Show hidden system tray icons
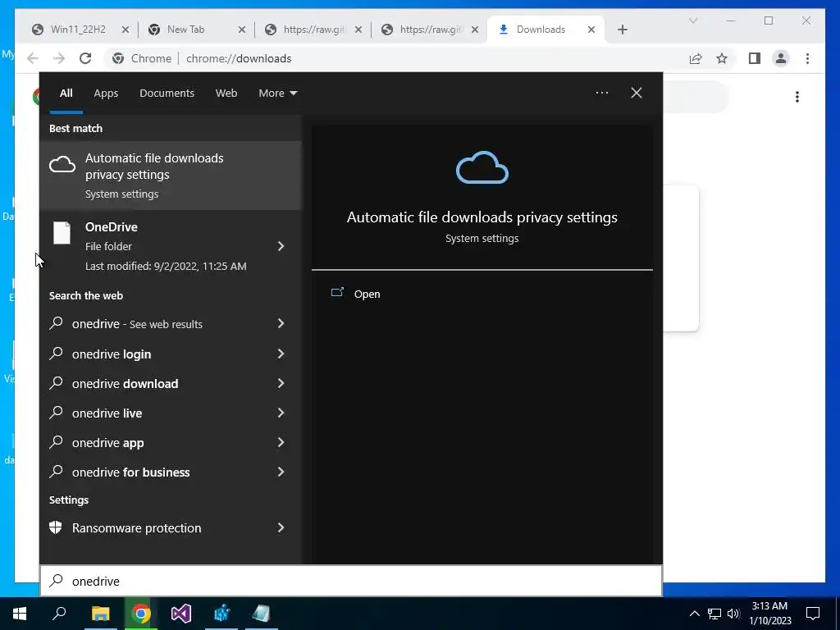 [x=694, y=614]
